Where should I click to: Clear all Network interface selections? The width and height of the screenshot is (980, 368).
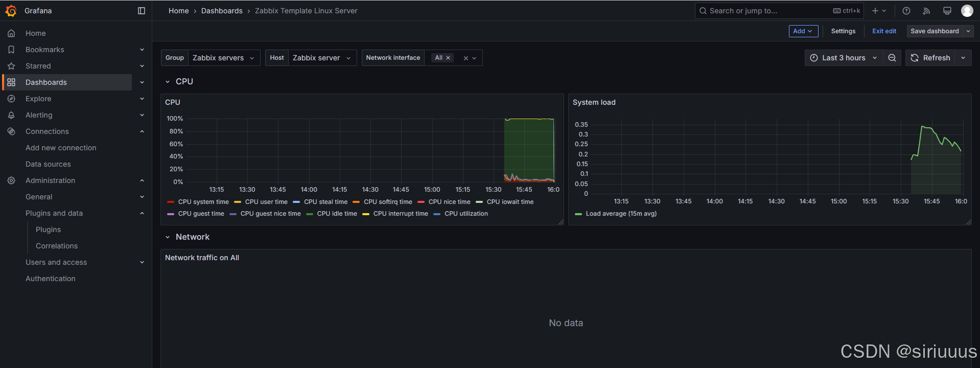[x=465, y=58]
